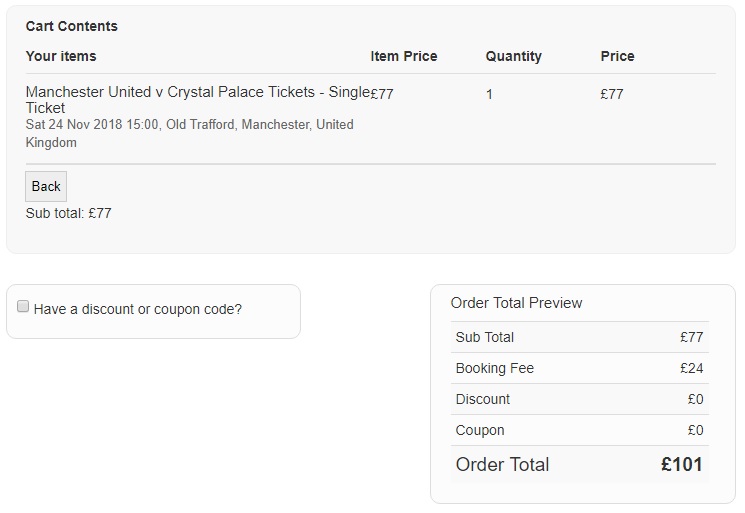745x513 pixels.
Task: Click the Coupon row label in preview
Action: (480, 430)
